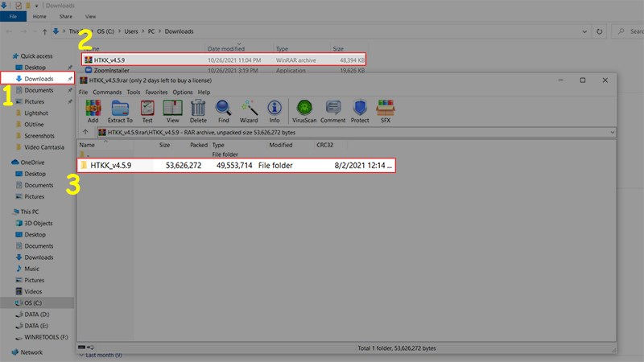Viewport: 644px width, 362px height.
Task: Open Lightshot folder in sidebar
Action: 35,113
